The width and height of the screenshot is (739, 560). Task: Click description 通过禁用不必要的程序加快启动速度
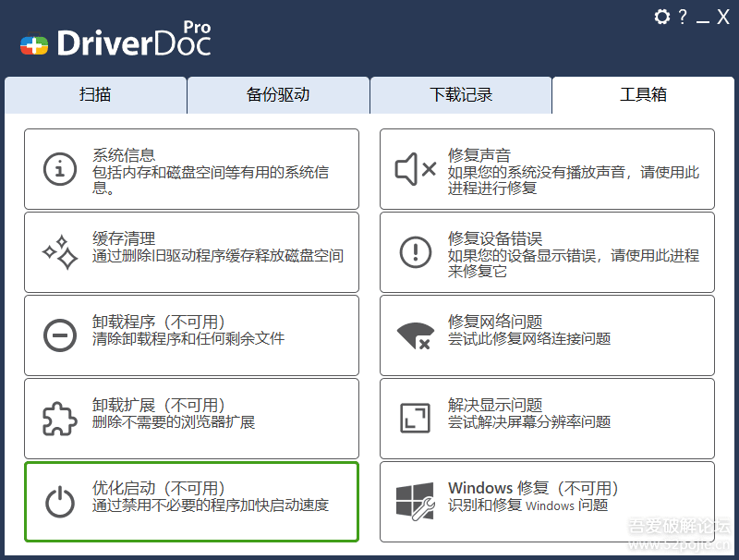(x=211, y=505)
